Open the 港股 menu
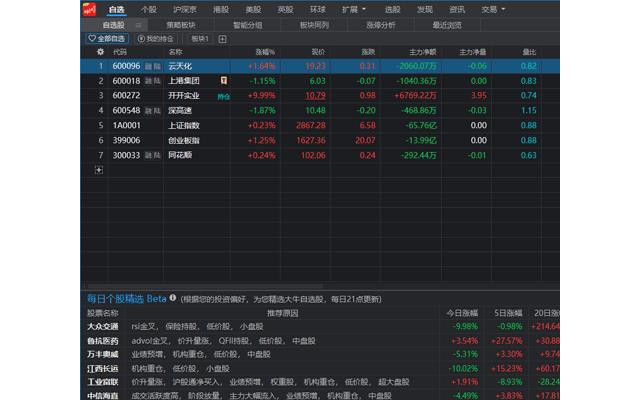 pos(221,9)
